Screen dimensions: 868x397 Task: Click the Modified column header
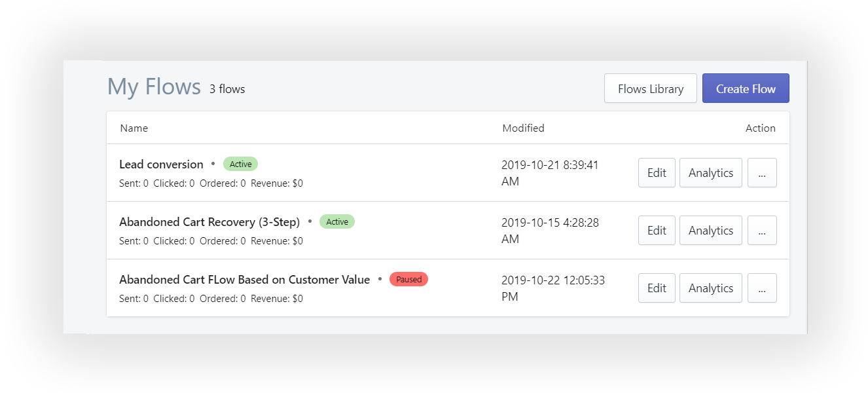tap(523, 128)
